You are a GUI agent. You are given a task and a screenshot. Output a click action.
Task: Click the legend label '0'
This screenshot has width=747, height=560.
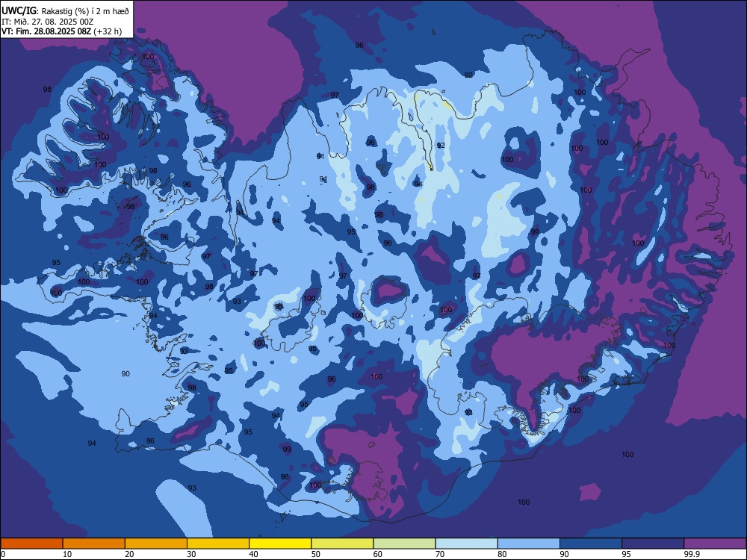click(3, 554)
